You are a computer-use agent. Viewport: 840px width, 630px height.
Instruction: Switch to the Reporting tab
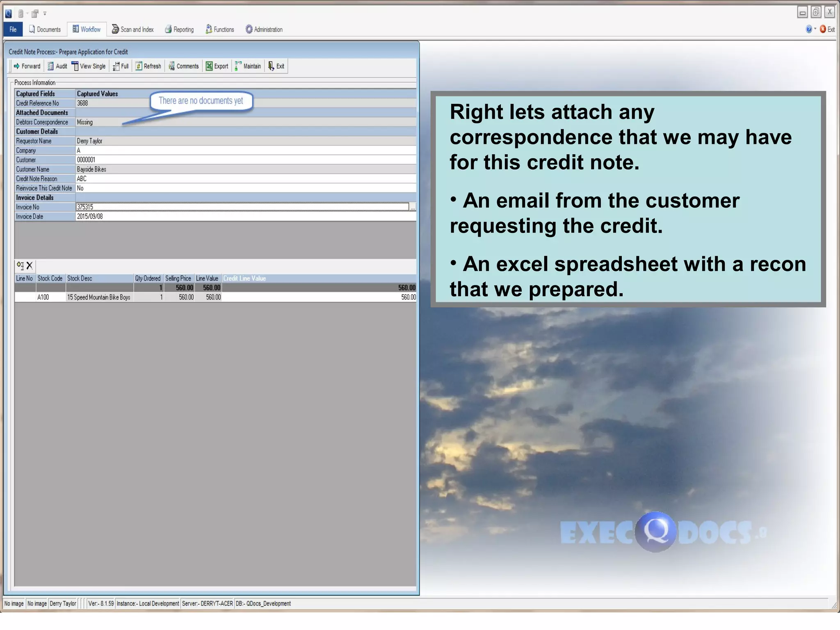click(179, 30)
